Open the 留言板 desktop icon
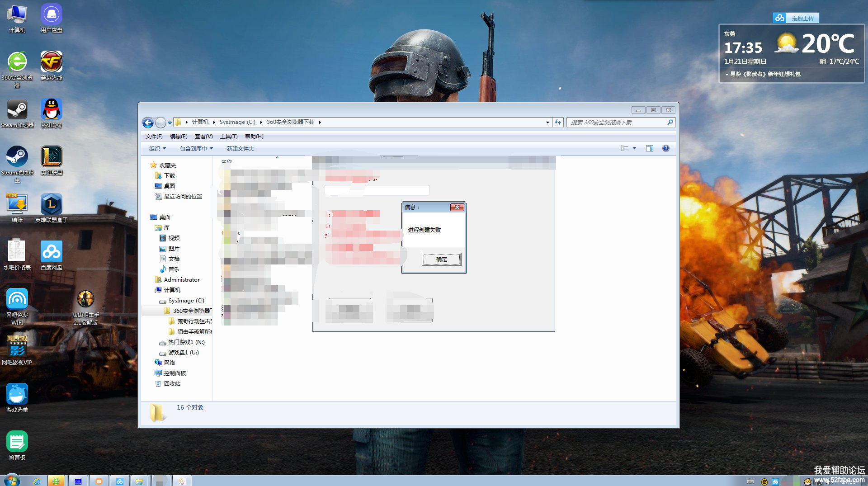 click(17, 446)
